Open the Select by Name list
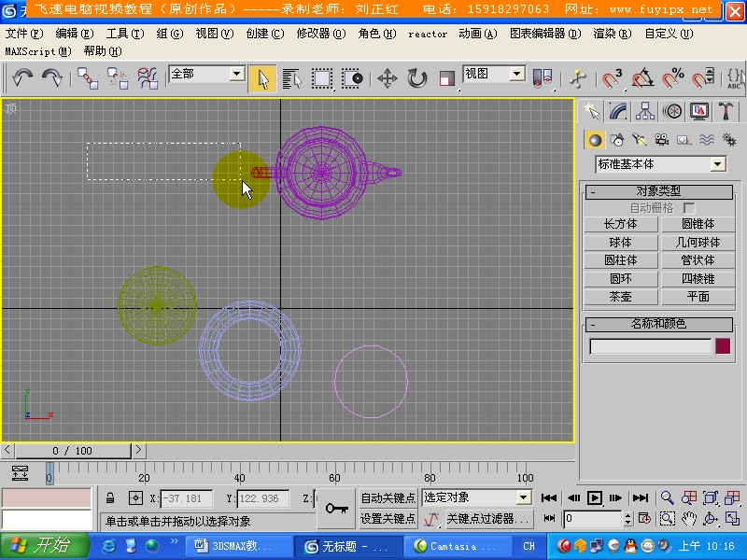This screenshot has width=747, height=560. coord(292,78)
